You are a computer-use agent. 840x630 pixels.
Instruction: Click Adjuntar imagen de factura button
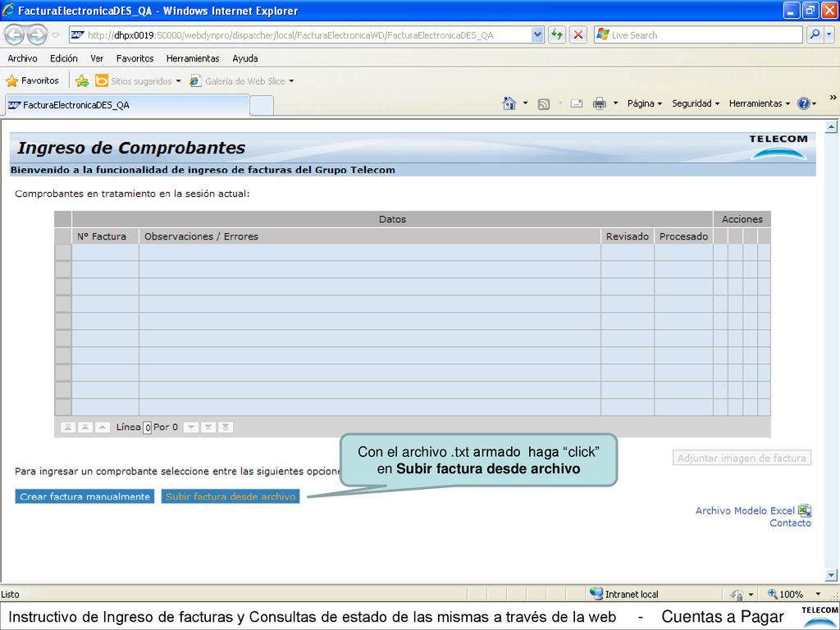coord(742,458)
